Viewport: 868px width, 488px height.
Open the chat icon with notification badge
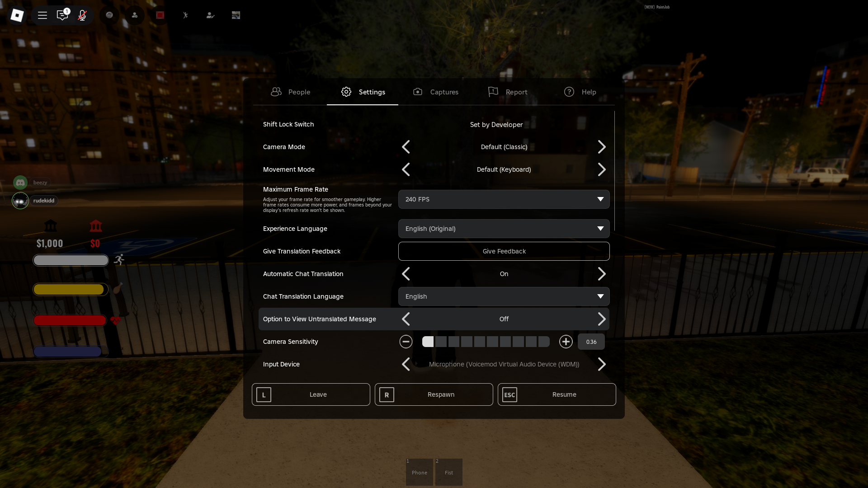[x=62, y=15]
